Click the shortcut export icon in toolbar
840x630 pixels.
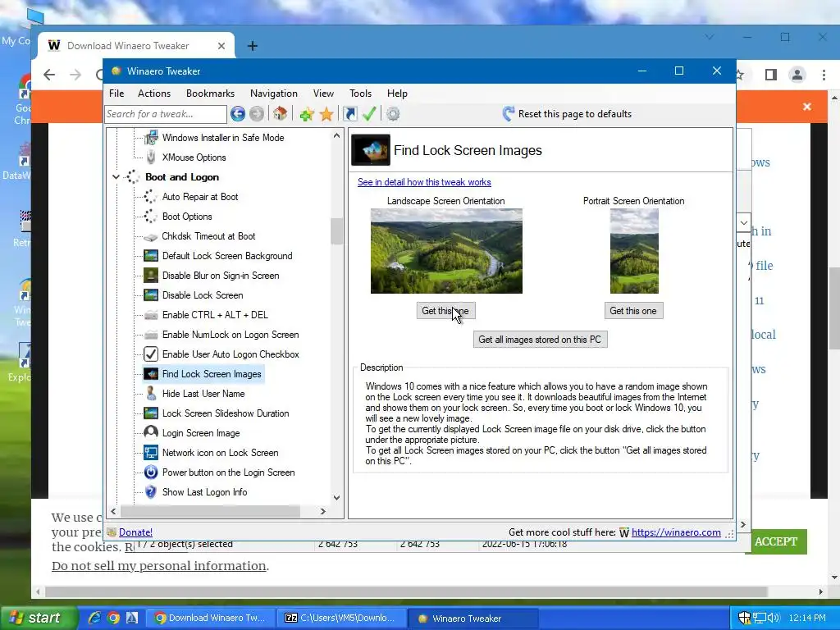click(349, 113)
